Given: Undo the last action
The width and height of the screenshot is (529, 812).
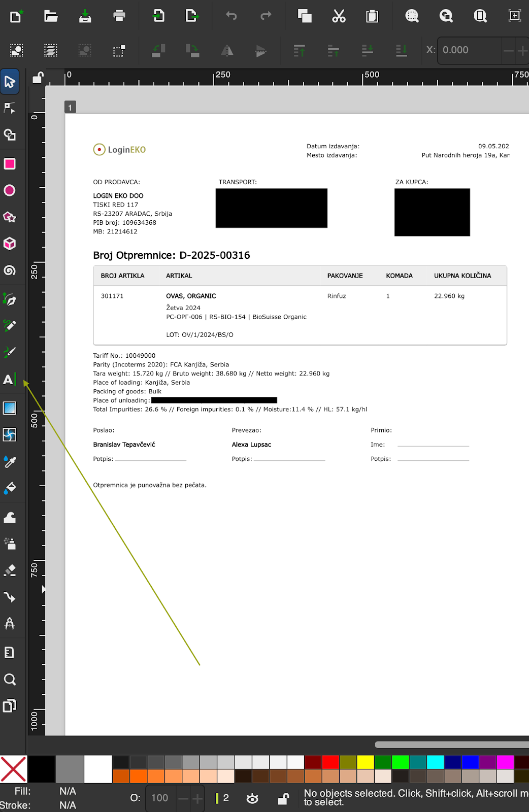Looking at the screenshot, I should click(232, 16).
